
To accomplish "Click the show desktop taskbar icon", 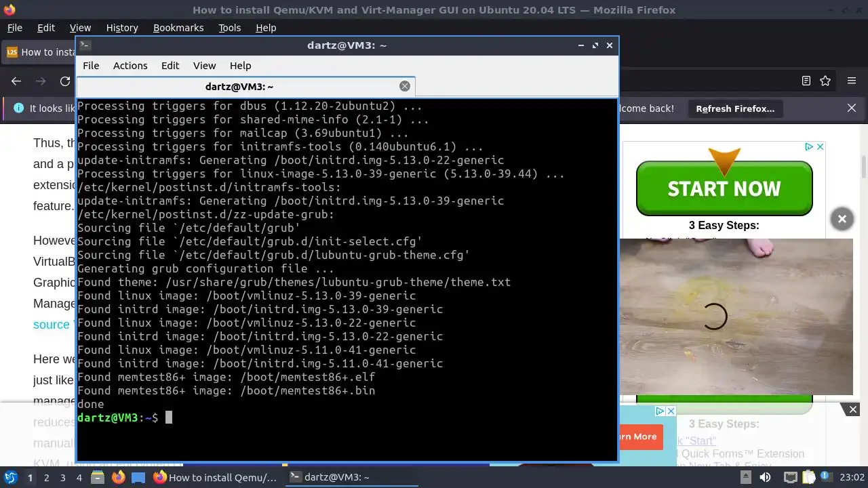I will (138, 477).
